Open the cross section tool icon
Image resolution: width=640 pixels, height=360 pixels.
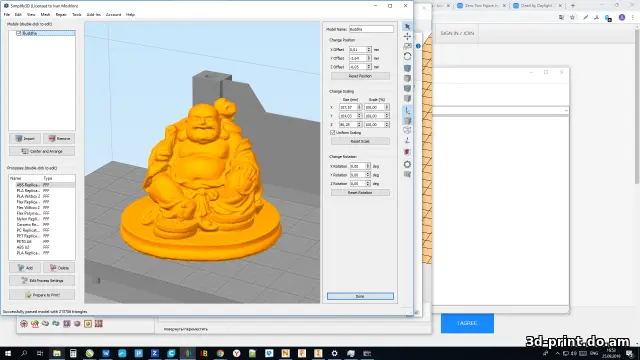point(407,152)
